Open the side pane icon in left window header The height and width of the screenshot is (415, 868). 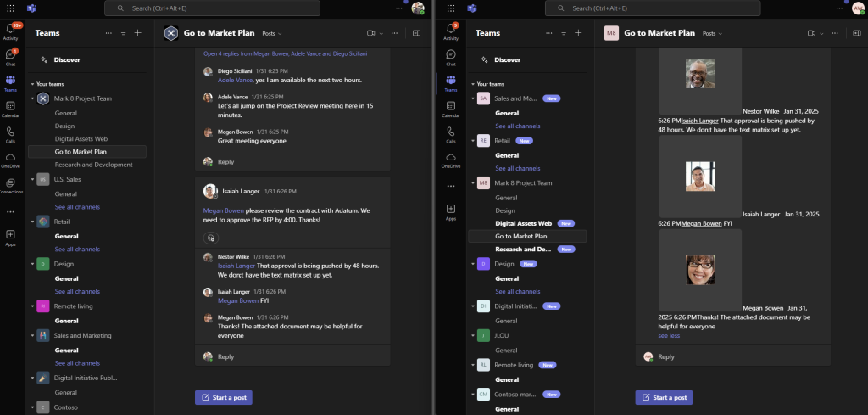pyautogui.click(x=416, y=33)
